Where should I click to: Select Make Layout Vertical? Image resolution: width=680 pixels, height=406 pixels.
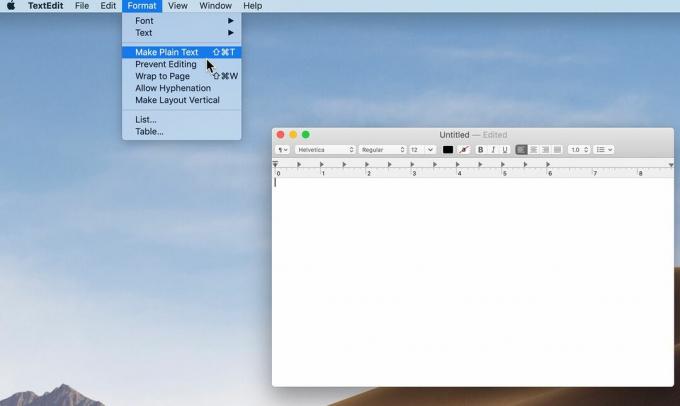point(182,100)
